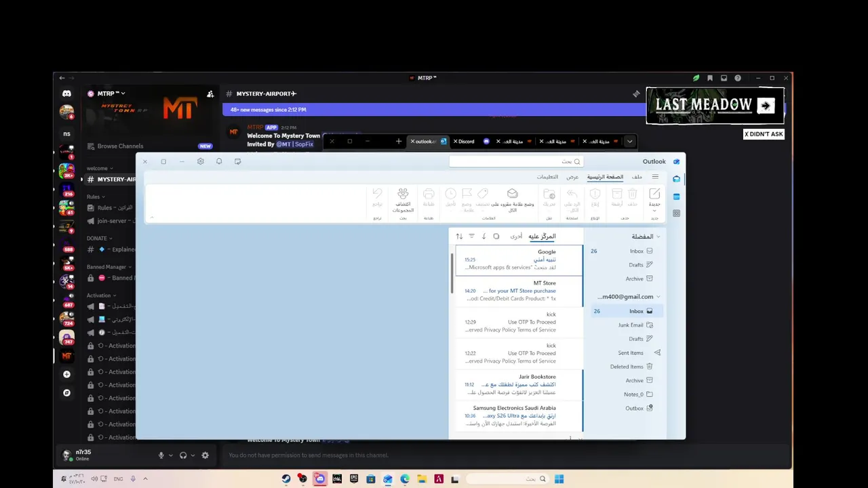
Task: Click the down arrow icon above message list
Action: coord(484,236)
